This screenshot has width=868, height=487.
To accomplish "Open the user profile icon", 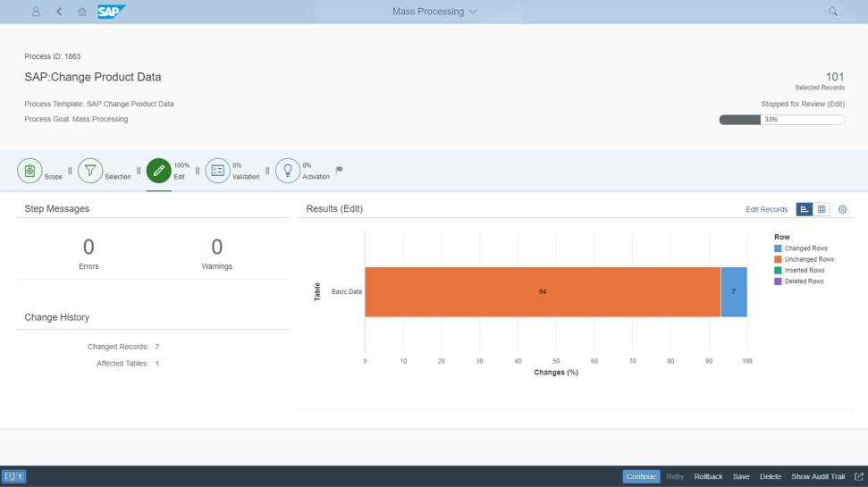I will (36, 11).
